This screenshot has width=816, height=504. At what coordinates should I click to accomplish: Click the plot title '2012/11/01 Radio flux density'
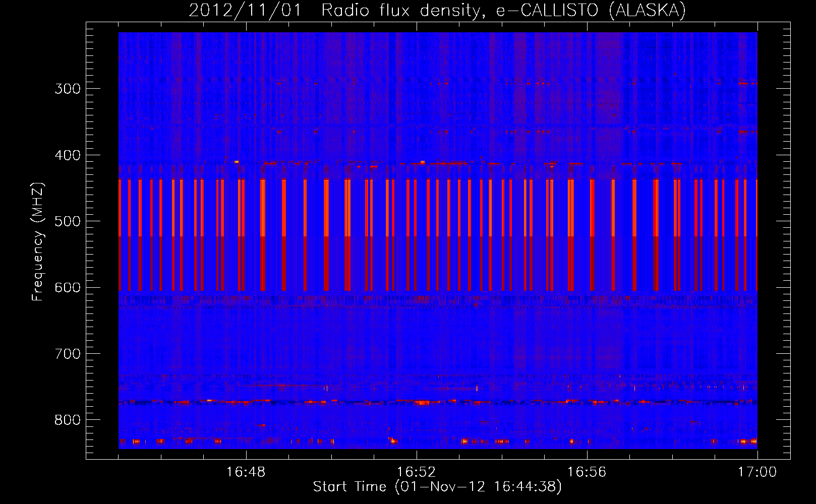437,11
